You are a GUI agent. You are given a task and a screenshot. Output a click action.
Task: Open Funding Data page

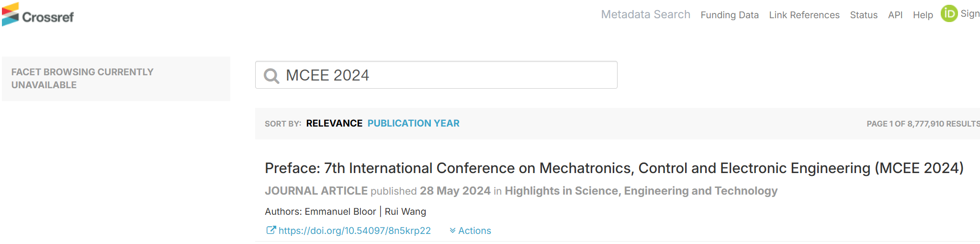coord(730,15)
